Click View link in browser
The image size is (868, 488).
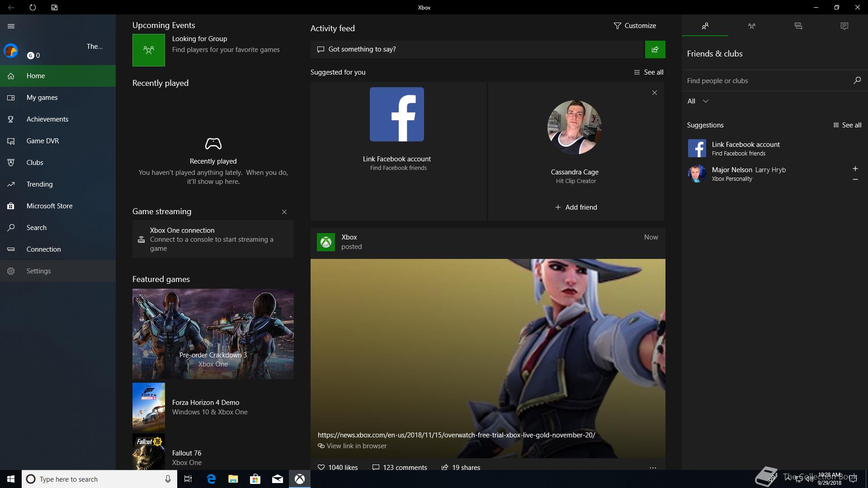click(x=352, y=446)
